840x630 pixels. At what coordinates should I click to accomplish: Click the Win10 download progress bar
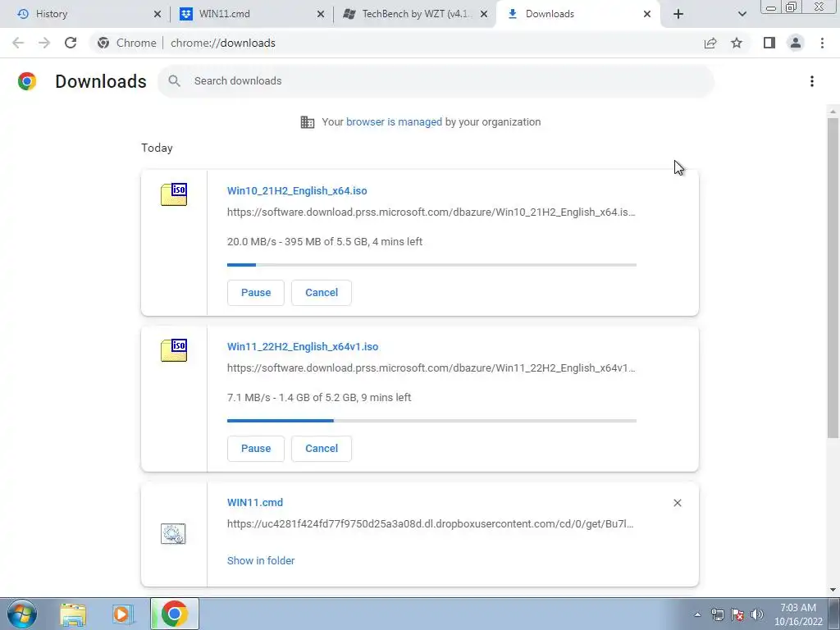click(x=431, y=265)
